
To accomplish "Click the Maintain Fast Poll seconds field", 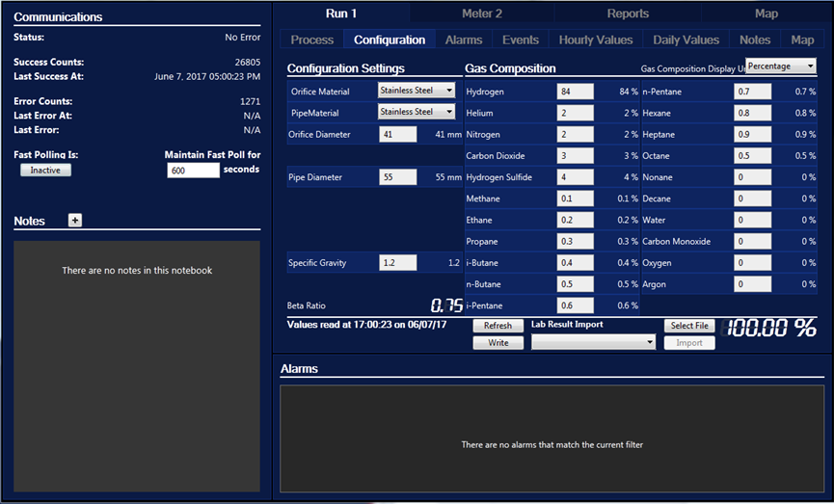I will click(x=193, y=171).
